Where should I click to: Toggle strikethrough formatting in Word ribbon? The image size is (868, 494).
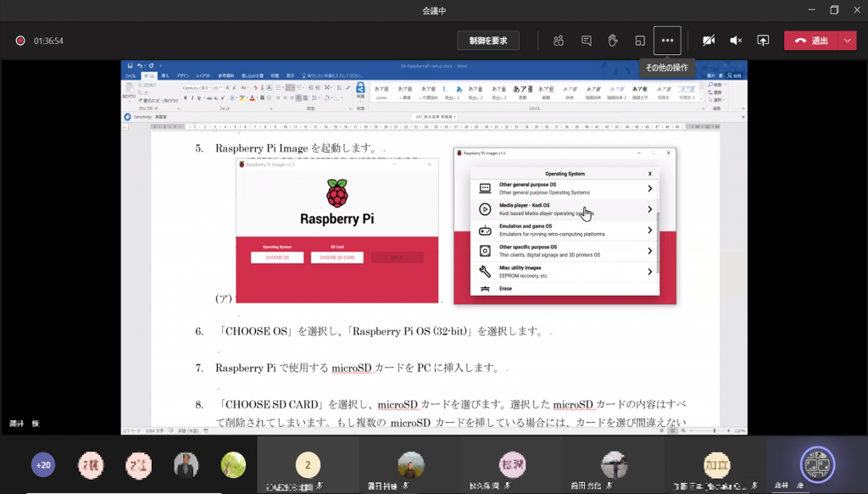[209, 98]
